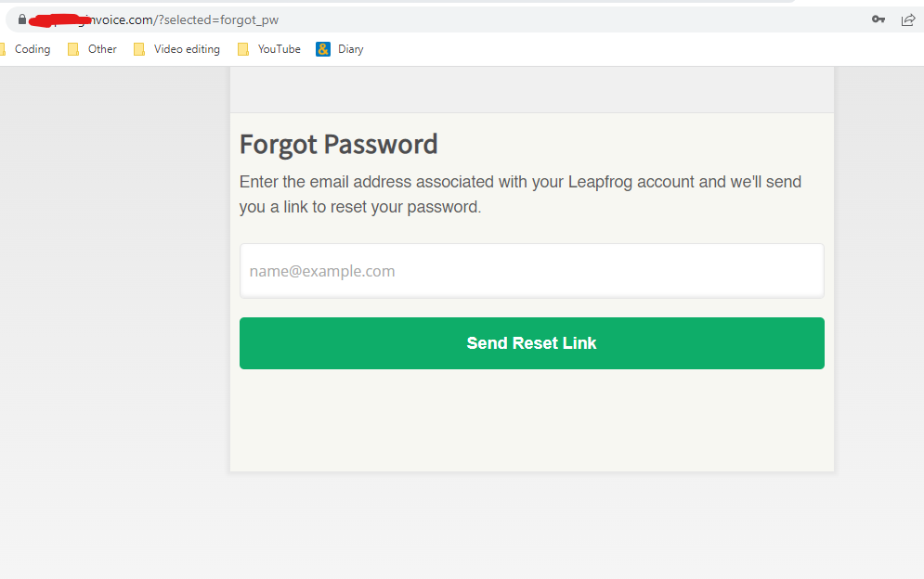
Task: Open the saved passwords key icon
Action: pyautogui.click(x=878, y=19)
